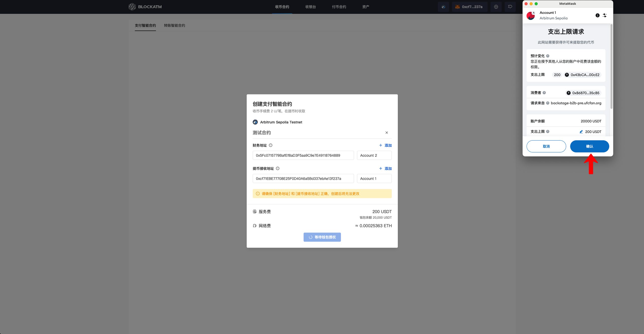Click the MetaMask popup vertical scrollbar
Screen dimensions: 644x334
click(611, 67)
